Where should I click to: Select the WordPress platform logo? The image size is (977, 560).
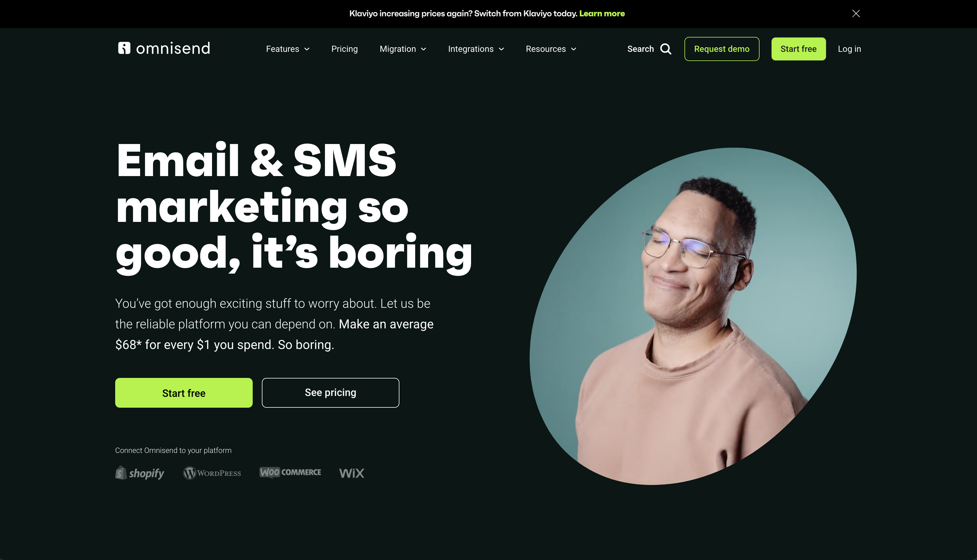tap(212, 473)
